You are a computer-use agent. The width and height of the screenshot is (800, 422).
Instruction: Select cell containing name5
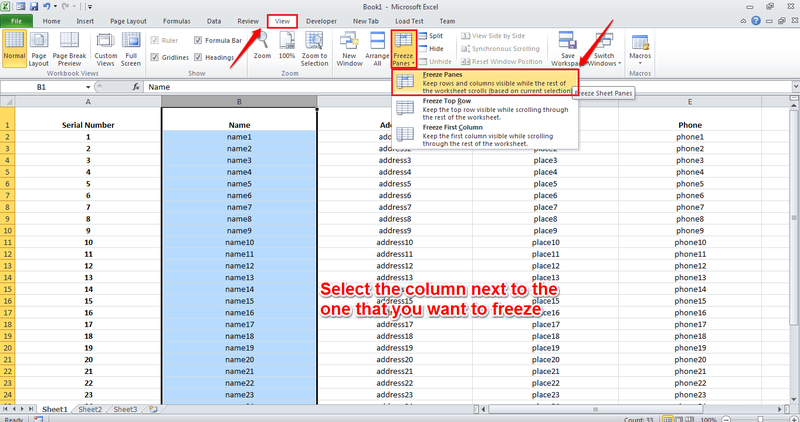(239, 184)
